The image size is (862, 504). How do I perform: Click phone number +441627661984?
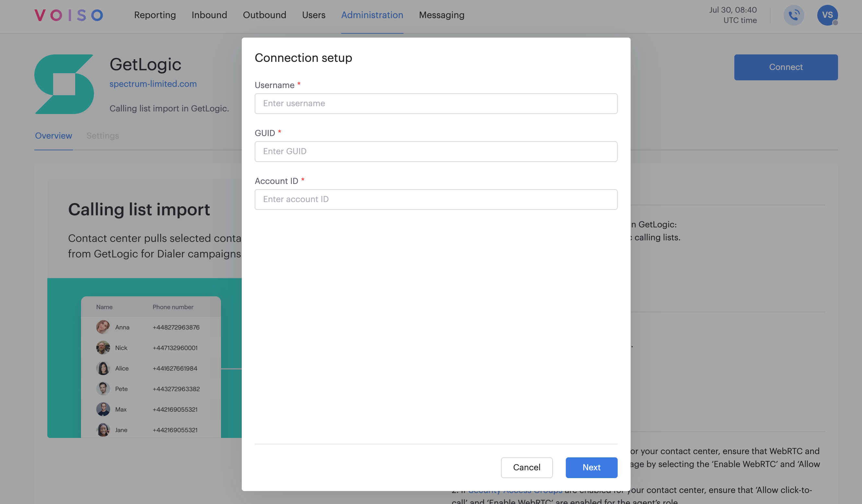click(175, 368)
